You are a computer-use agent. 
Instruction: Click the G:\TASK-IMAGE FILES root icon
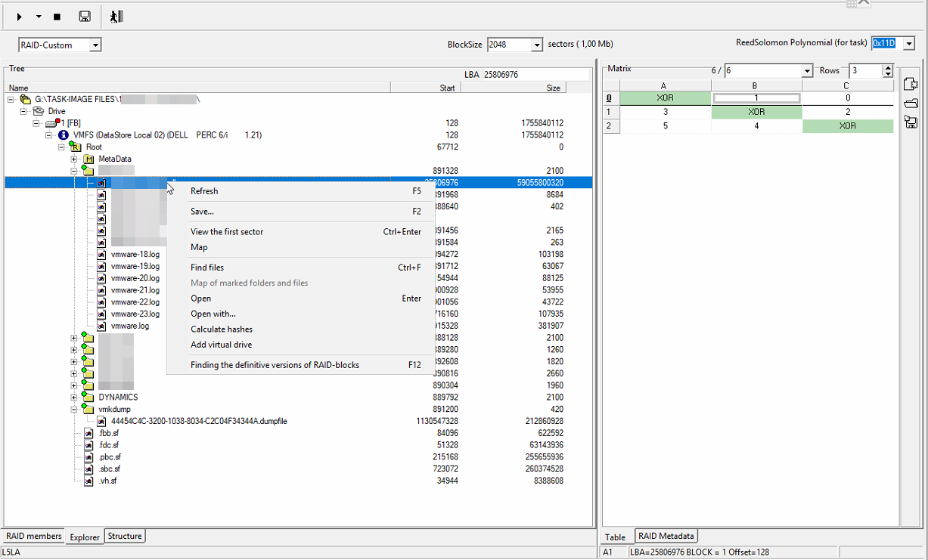point(26,99)
